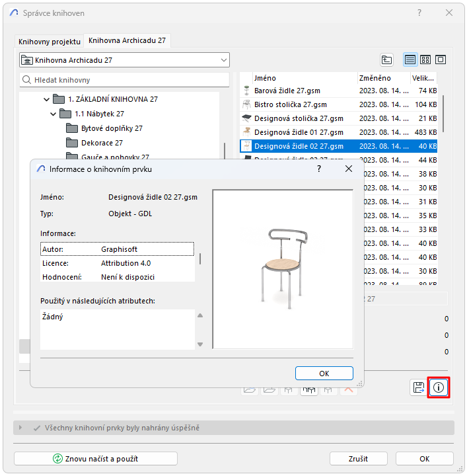467x476 pixels.
Task: Click the Barová židle 27 file icon
Action: point(246,91)
